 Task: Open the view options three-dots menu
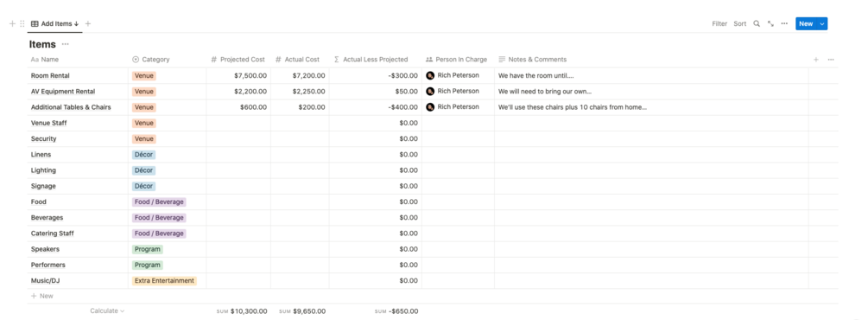click(x=784, y=24)
